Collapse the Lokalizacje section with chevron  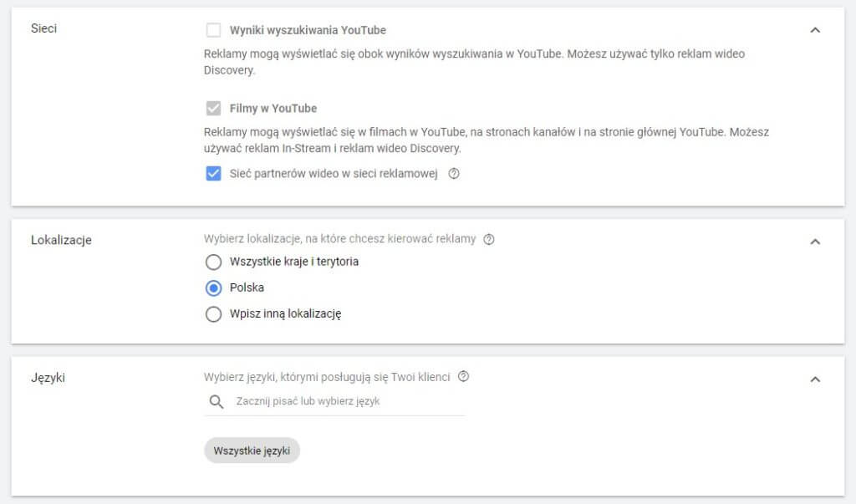tap(816, 242)
